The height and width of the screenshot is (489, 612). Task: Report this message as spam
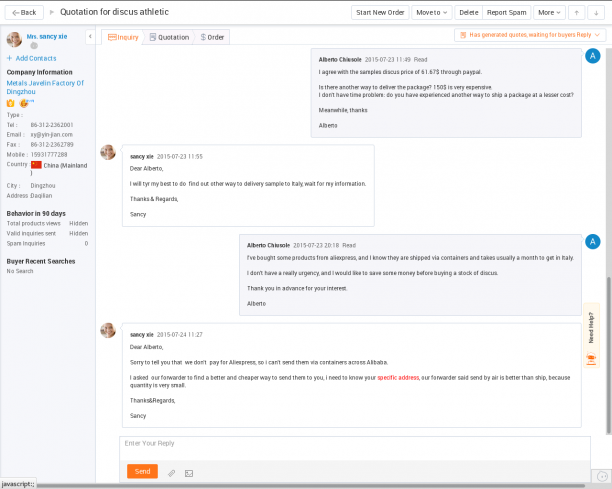click(x=506, y=12)
